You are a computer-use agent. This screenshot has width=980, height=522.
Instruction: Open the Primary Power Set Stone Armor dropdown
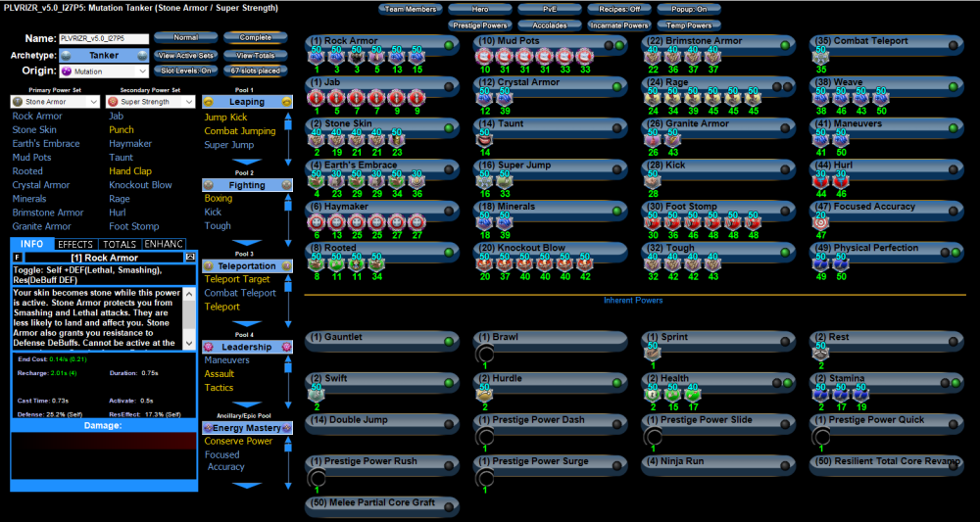(54, 102)
